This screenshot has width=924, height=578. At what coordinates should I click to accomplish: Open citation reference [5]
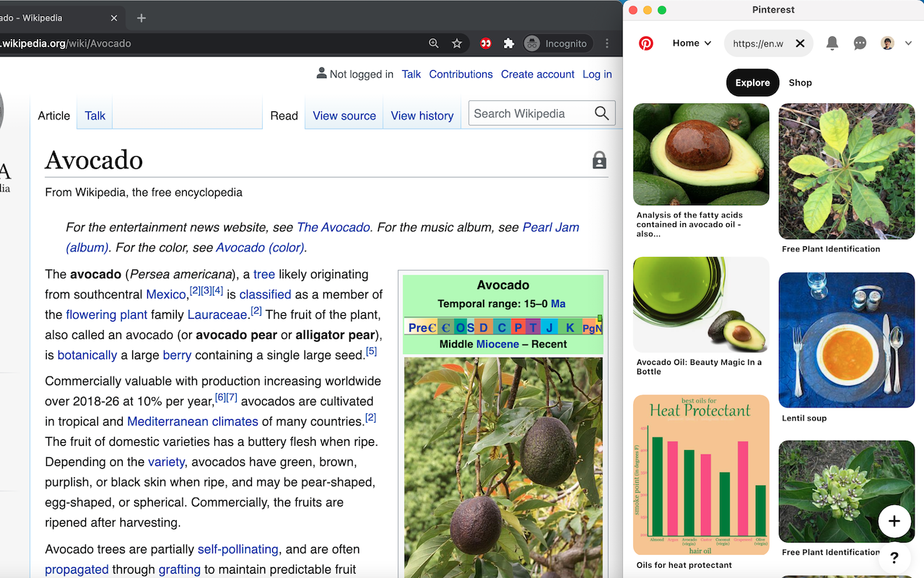point(371,351)
